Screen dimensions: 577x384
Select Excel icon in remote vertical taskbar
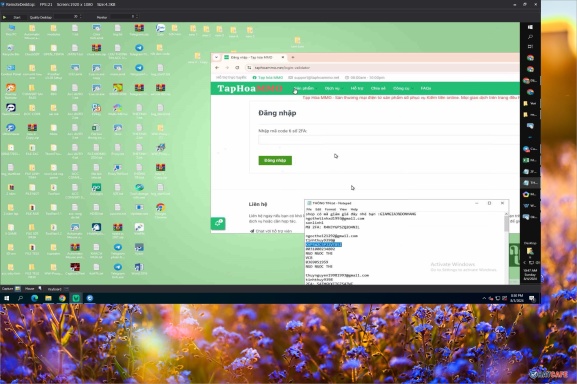pyautogui.click(x=526, y=160)
